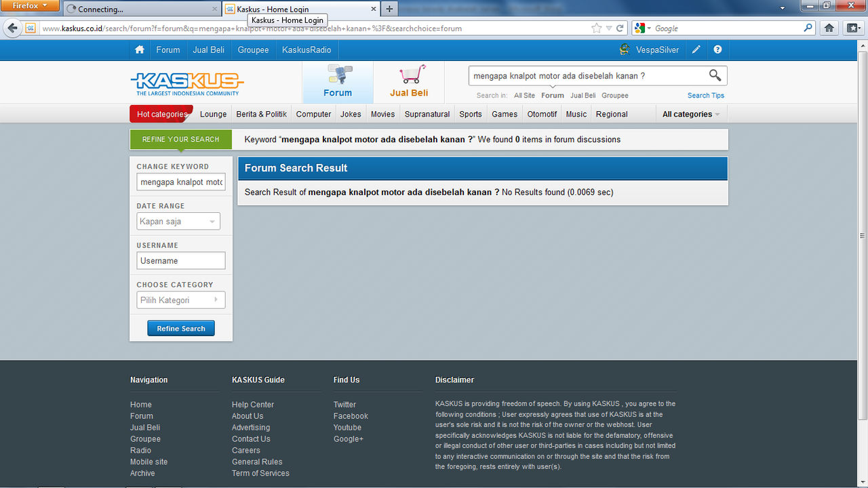Open a new tab with plus button

click(389, 9)
